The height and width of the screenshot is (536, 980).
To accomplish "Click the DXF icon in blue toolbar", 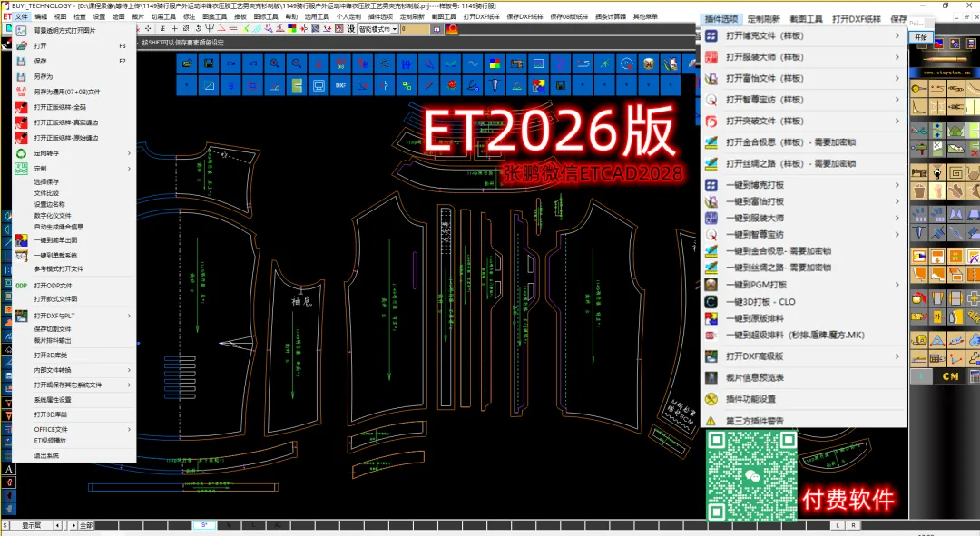I will pyautogui.click(x=340, y=85).
